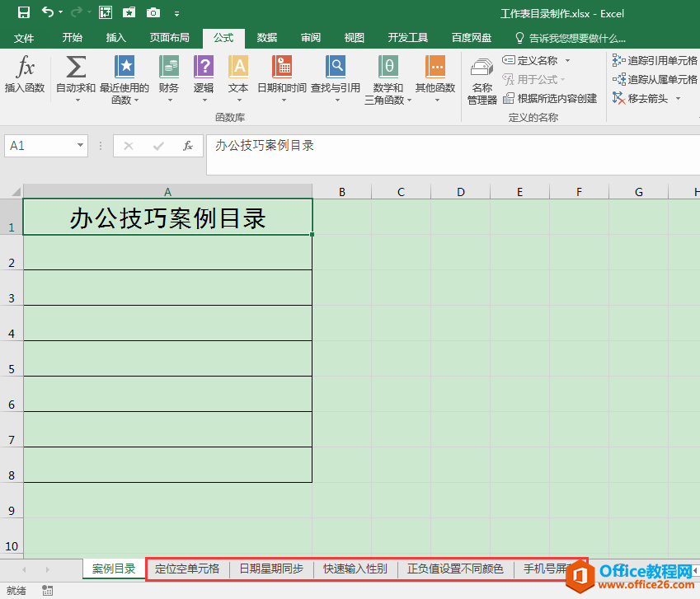
Task: Open the 财务 functions icon
Action: (x=169, y=67)
